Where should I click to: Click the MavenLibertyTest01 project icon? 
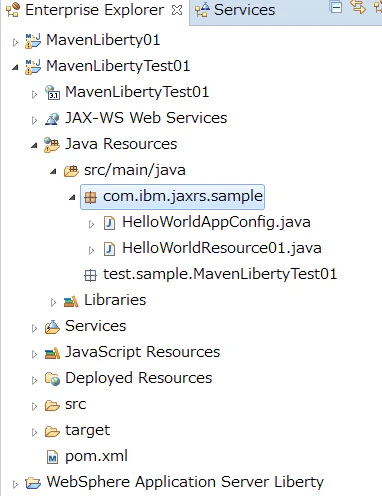coord(33,67)
